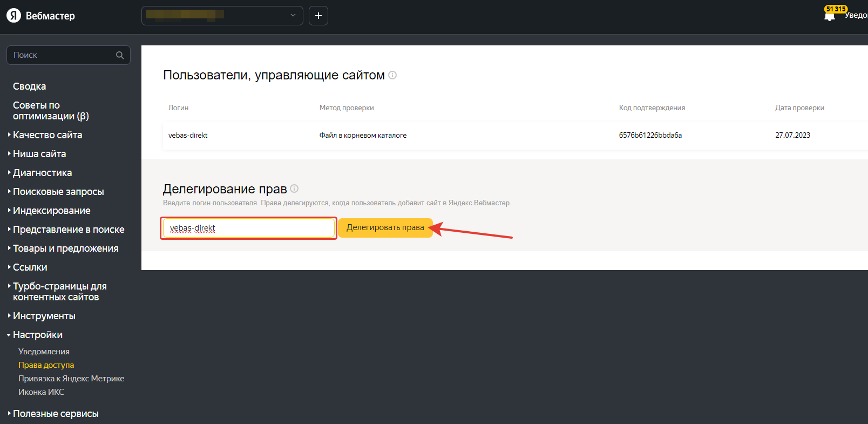
Task: Open Советы по оптимизации (β)
Action: pyautogui.click(x=51, y=111)
